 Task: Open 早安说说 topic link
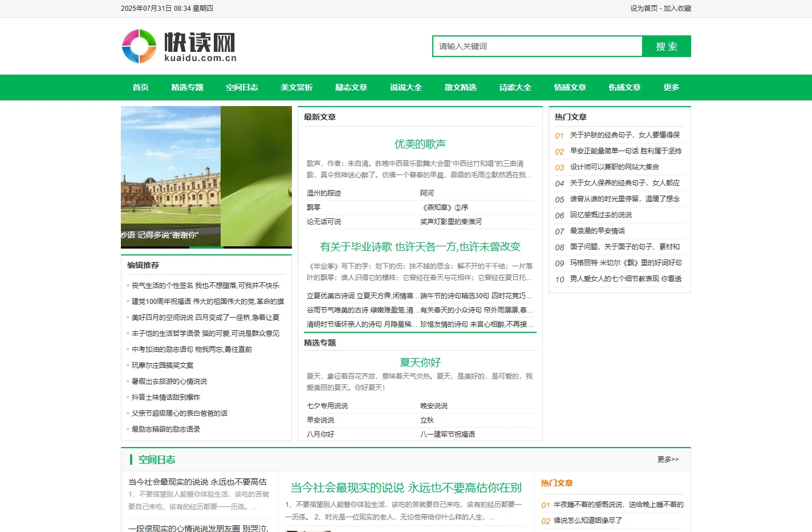point(320,420)
